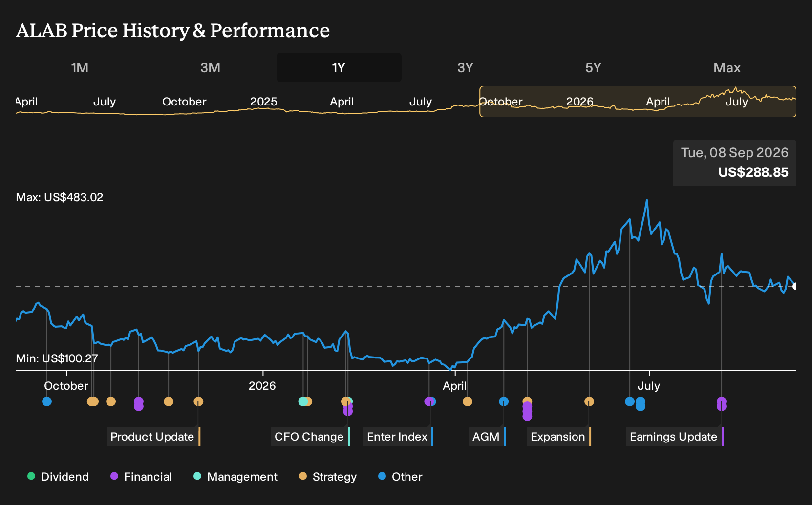Toggle the Financial legend filter

pos(141,477)
